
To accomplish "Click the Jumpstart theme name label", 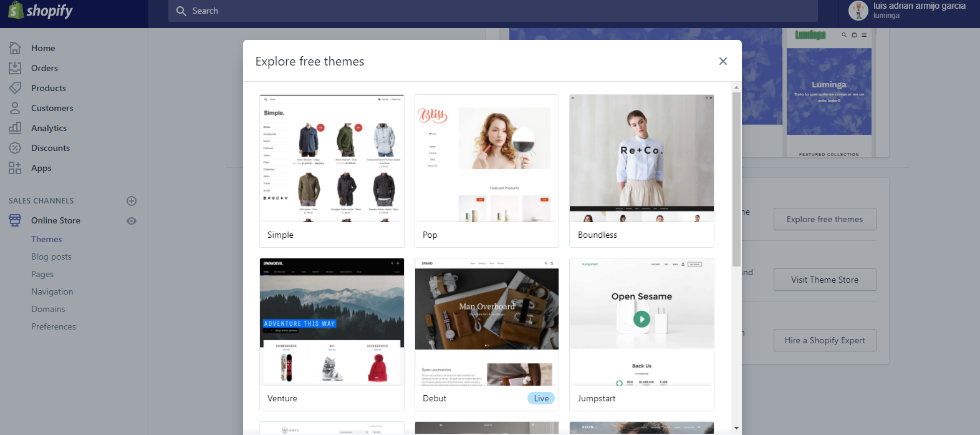I will point(597,398).
